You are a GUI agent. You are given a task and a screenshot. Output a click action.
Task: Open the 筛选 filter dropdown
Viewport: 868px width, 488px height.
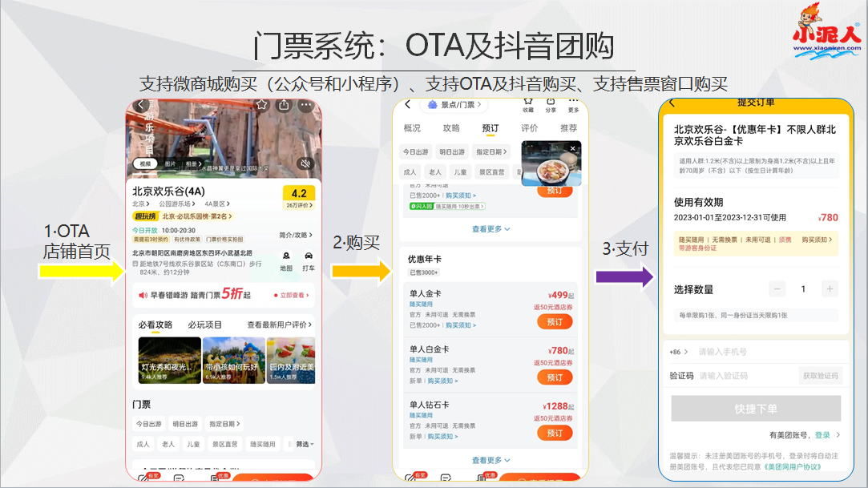pos(303,445)
